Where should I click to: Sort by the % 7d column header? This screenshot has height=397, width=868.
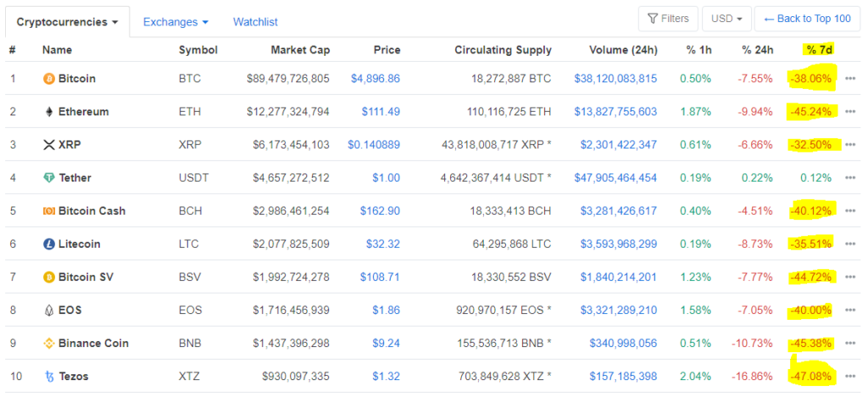coord(820,50)
